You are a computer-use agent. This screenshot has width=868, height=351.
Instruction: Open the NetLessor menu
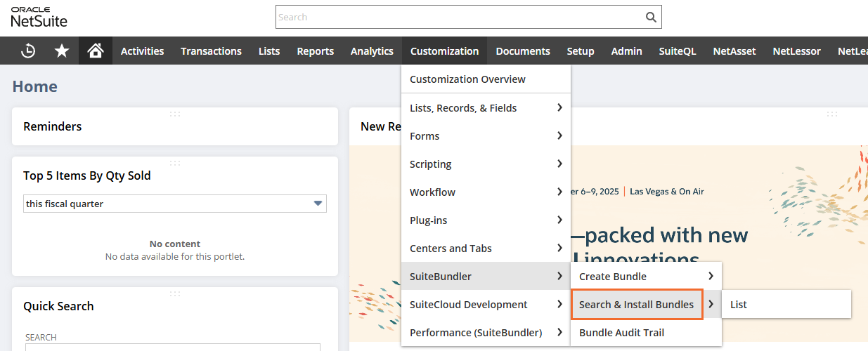796,51
